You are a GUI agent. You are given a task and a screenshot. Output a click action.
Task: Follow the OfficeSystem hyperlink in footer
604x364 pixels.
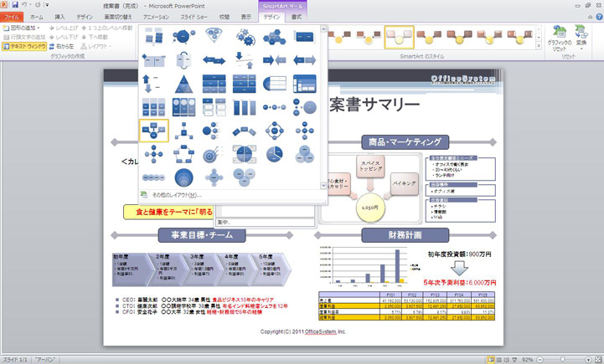point(321,331)
